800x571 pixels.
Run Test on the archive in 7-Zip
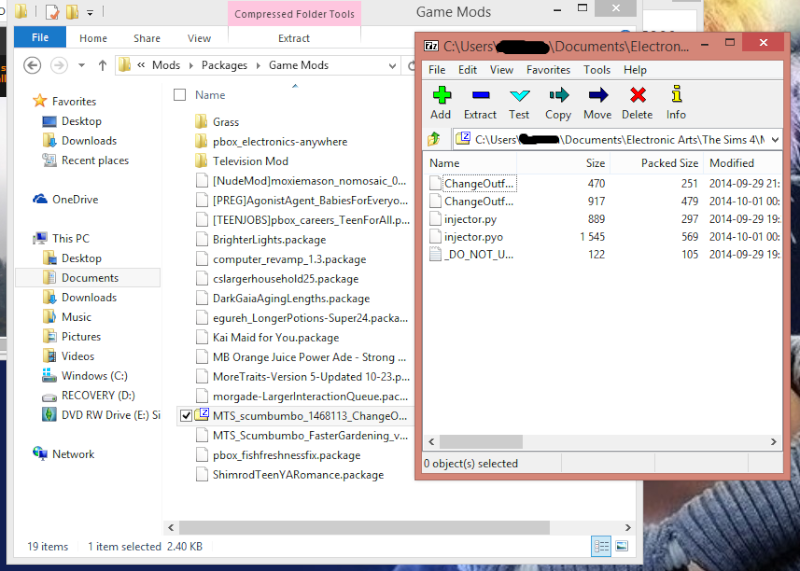(x=519, y=103)
